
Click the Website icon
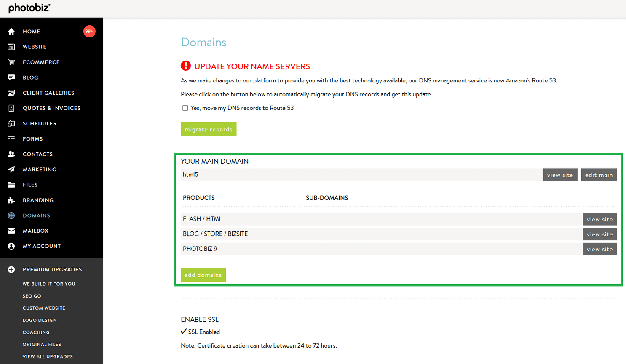(11, 47)
